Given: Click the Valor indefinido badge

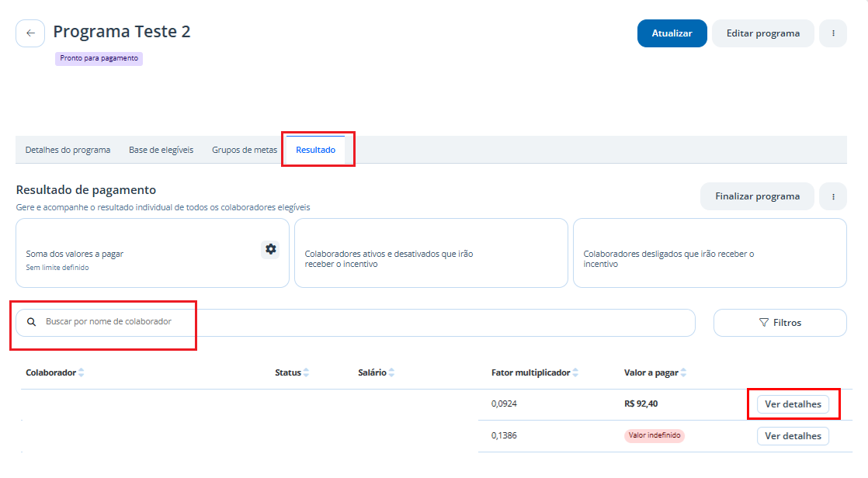Looking at the screenshot, I should 654,435.
